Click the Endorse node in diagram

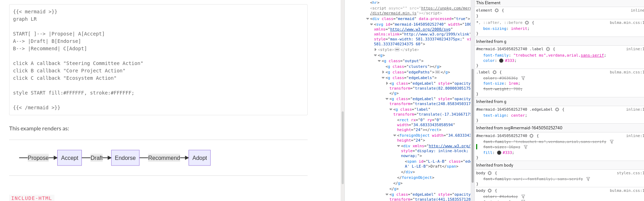(x=125, y=158)
